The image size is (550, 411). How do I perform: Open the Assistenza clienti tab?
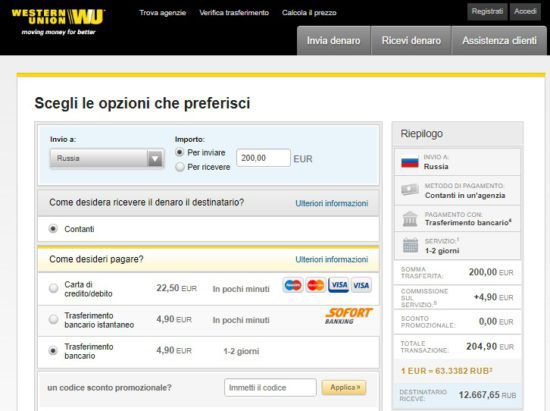[499, 40]
